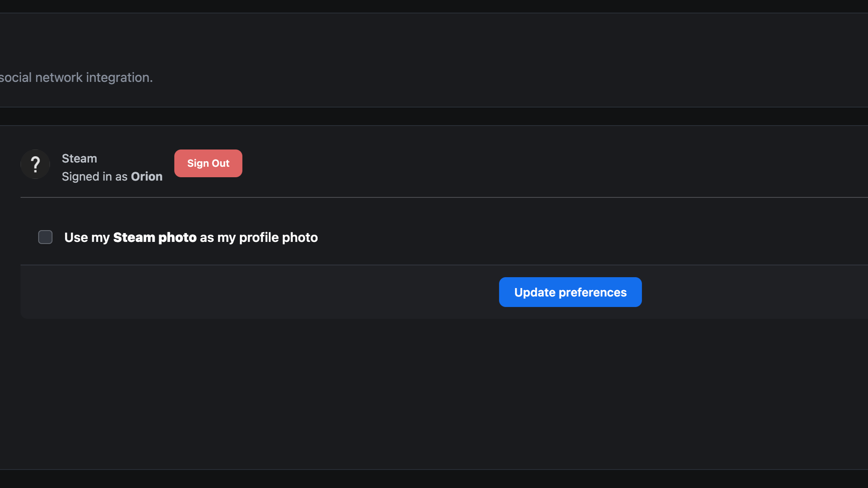The image size is (868, 488).
Task: Click the word 'Out' on the red button
Action: (x=221, y=163)
